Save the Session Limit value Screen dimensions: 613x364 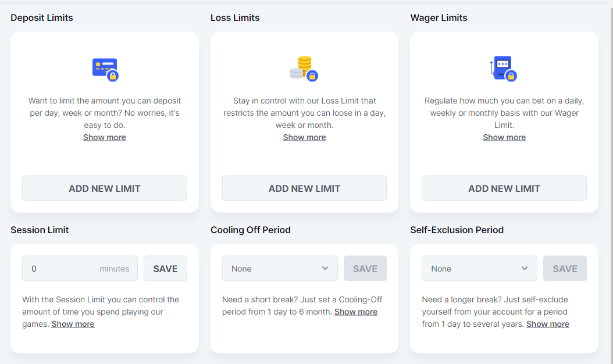pyautogui.click(x=165, y=269)
